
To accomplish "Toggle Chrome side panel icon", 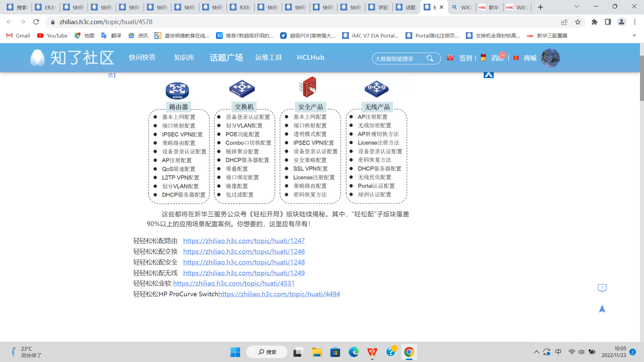I will pyautogui.click(x=608, y=22).
